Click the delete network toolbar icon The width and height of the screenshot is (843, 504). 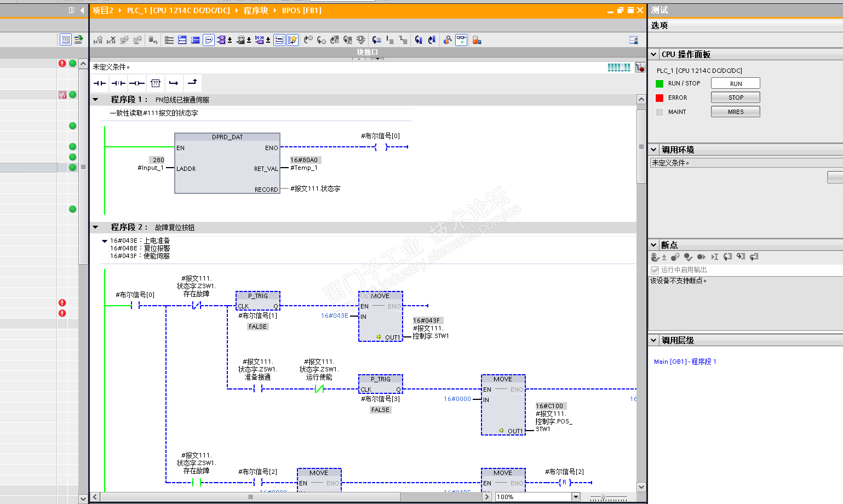click(x=111, y=40)
